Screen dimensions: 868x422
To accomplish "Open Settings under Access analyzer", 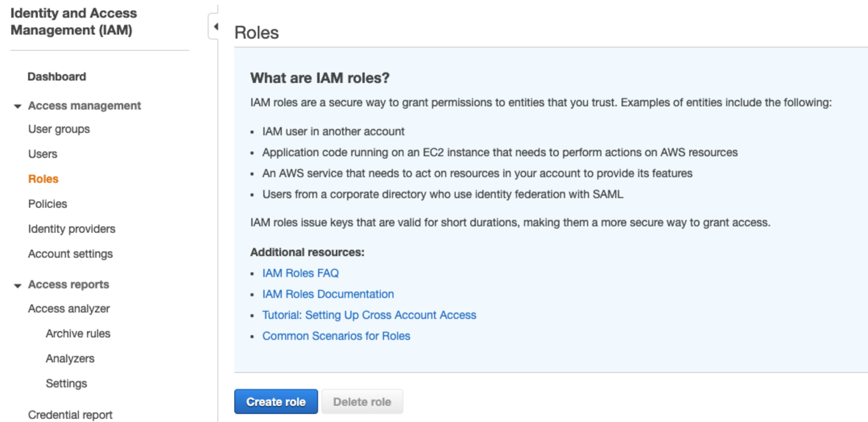I will [66, 383].
